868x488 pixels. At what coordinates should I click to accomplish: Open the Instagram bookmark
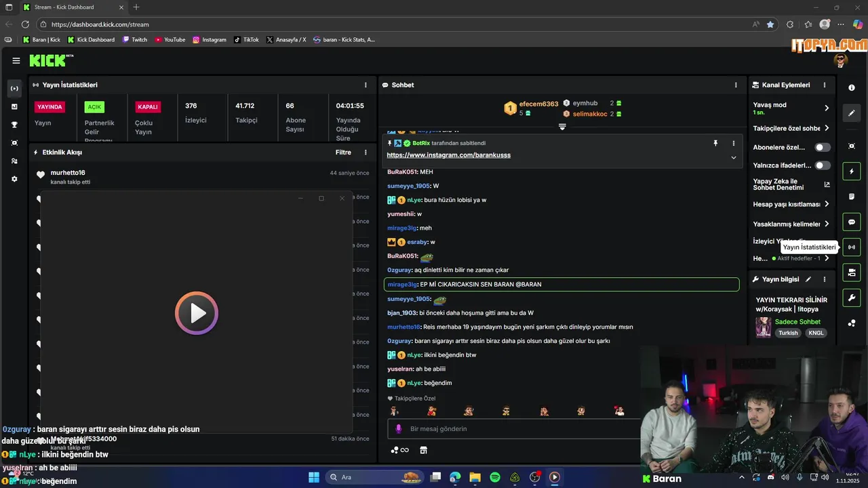point(210,39)
